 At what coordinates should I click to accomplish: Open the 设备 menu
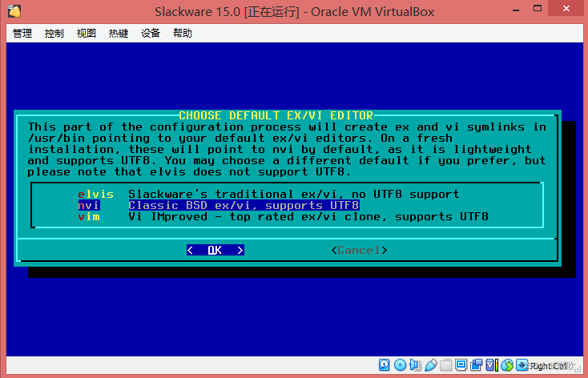pos(151,34)
